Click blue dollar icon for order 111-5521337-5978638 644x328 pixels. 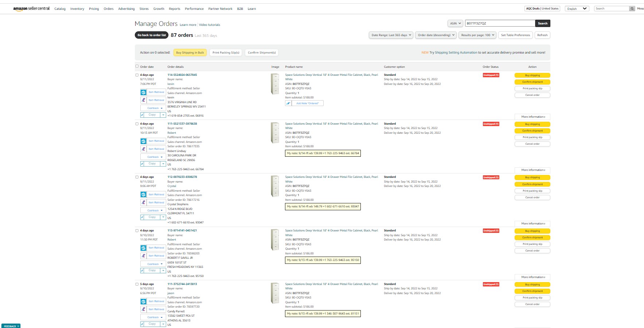(143, 141)
